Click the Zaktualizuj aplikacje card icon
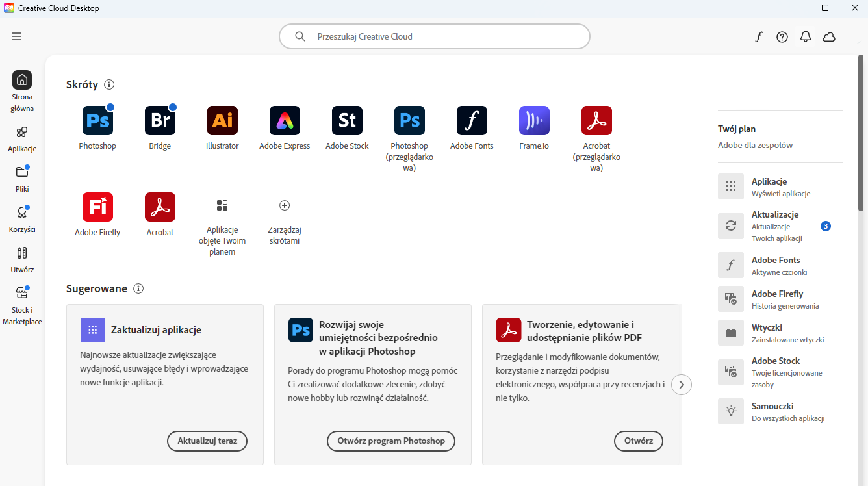This screenshot has width=868, height=486. pos(93,330)
